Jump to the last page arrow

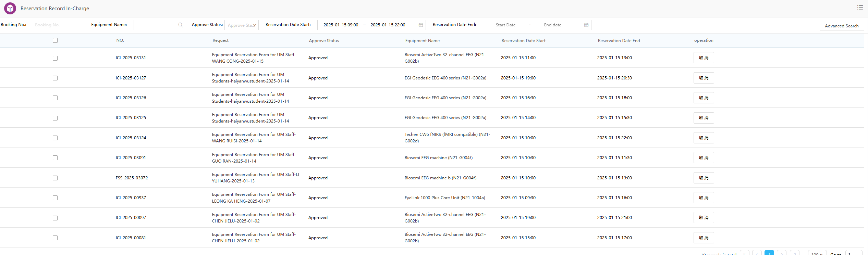(794, 253)
